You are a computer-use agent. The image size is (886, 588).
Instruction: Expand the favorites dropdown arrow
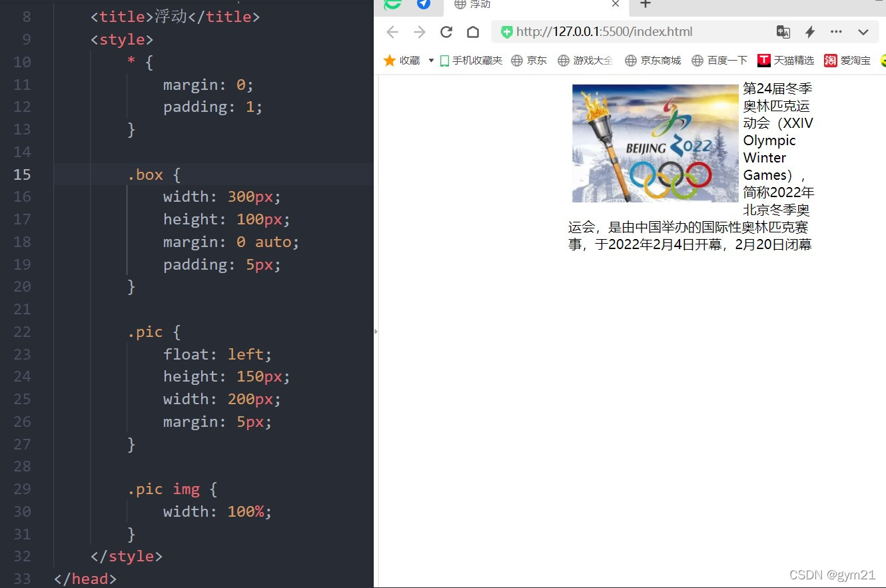coord(431,61)
